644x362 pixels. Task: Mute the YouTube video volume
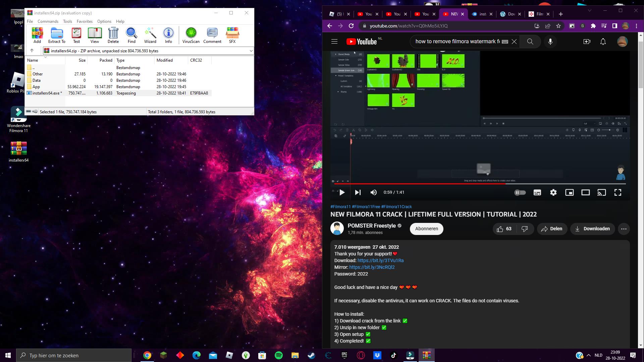[373, 192]
